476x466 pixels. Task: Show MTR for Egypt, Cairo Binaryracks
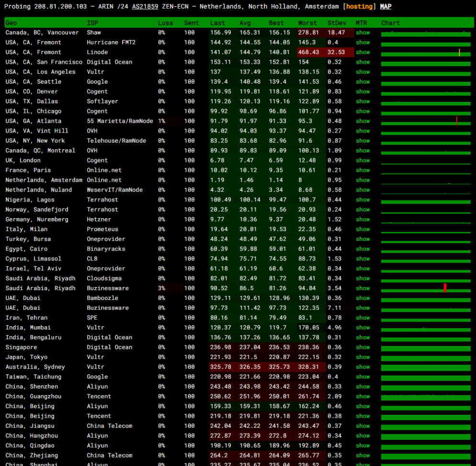click(x=363, y=249)
